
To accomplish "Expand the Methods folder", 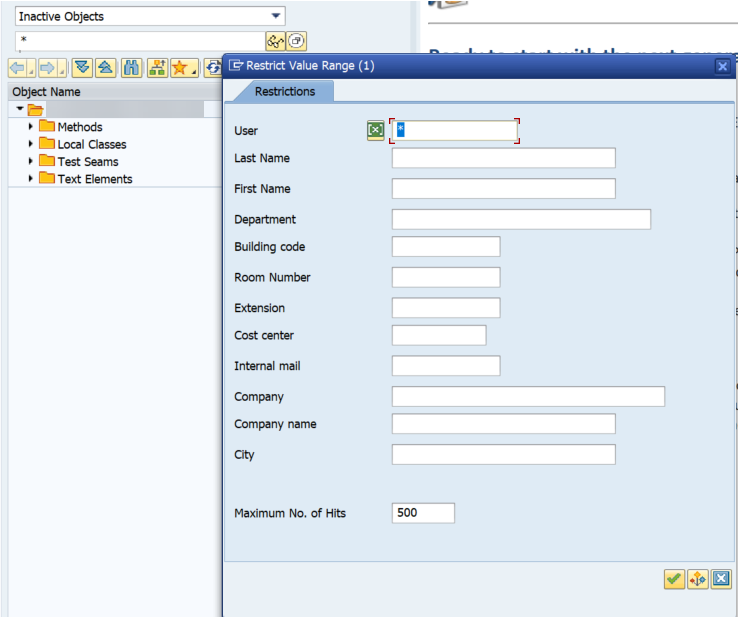I will (31, 126).
